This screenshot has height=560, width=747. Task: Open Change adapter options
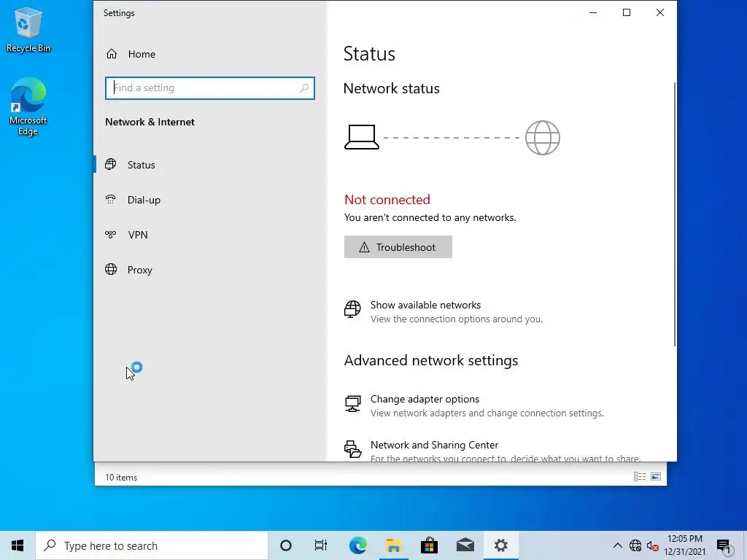coord(473,405)
